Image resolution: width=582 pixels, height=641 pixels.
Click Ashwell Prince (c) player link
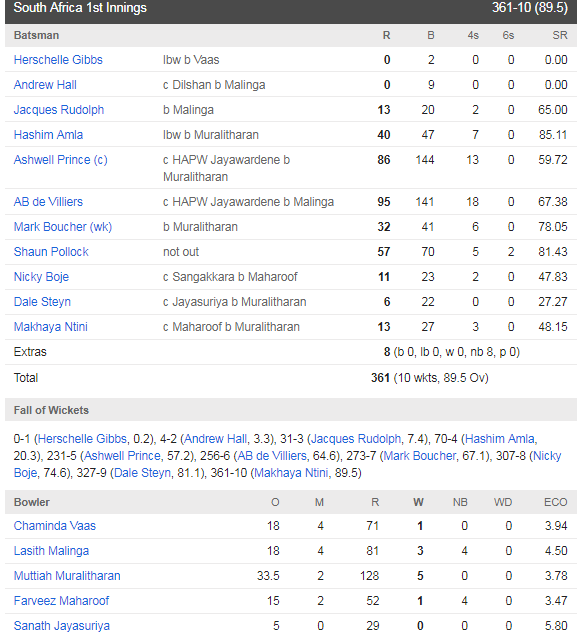(60, 159)
